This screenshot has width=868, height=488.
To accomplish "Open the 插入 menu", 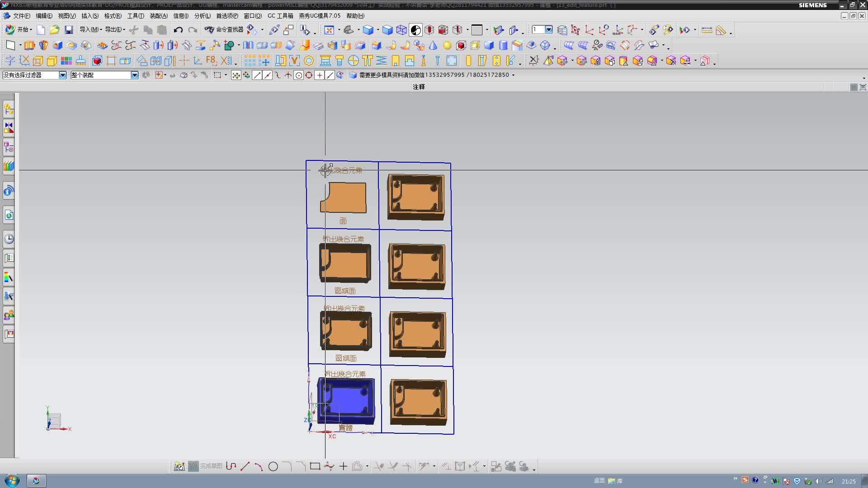I will pyautogui.click(x=90, y=16).
